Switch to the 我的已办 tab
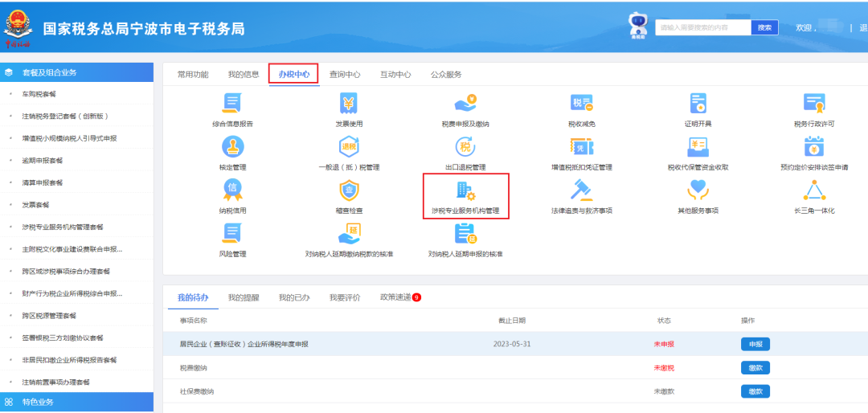 tap(294, 297)
